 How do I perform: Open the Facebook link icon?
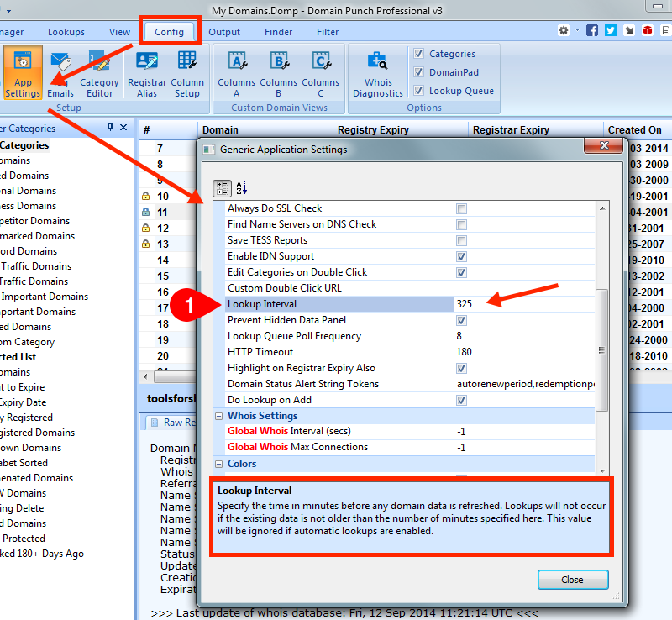pyautogui.click(x=592, y=30)
